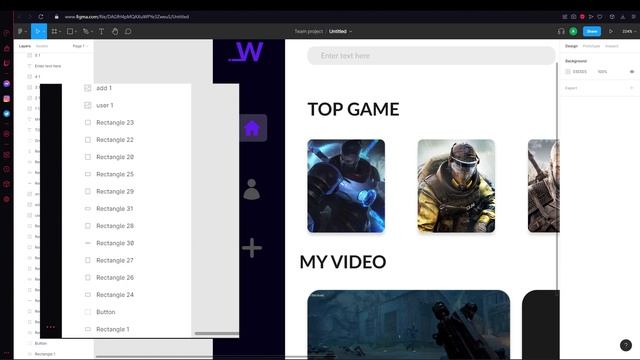The height and width of the screenshot is (360, 640).
Task: Open the Figma main menu icon
Action: point(20,31)
